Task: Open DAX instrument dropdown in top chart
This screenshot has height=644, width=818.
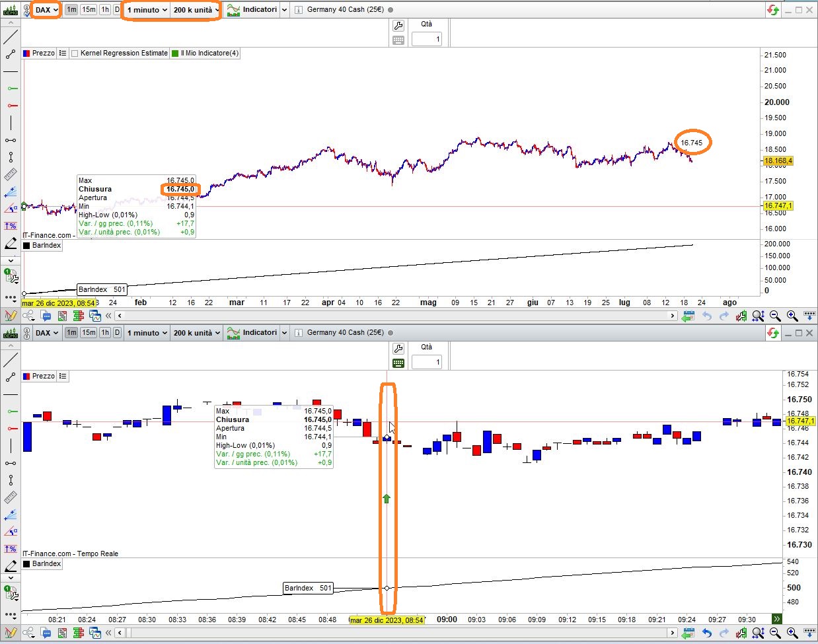Action: tap(47, 10)
